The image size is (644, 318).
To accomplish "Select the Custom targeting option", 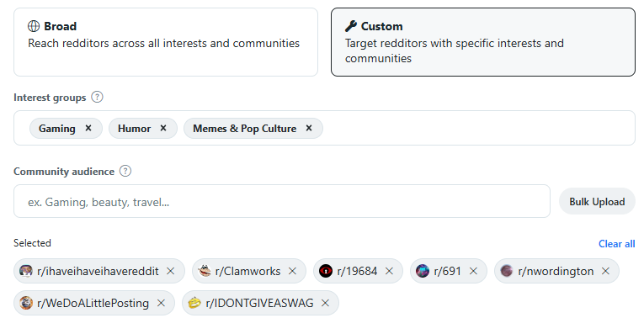I will (483, 42).
